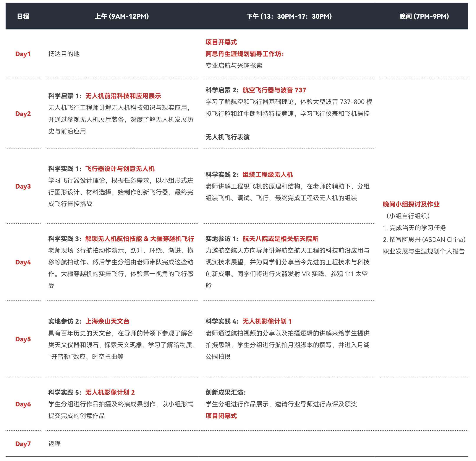Click the line starting 学生分组进行作品展示

click(x=281, y=404)
